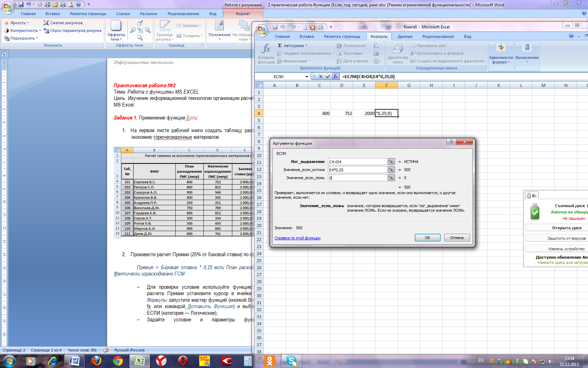Image resolution: width=588 pixels, height=368 pixels.
Task: Click the Лог_выражение input field
Action: (357, 162)
